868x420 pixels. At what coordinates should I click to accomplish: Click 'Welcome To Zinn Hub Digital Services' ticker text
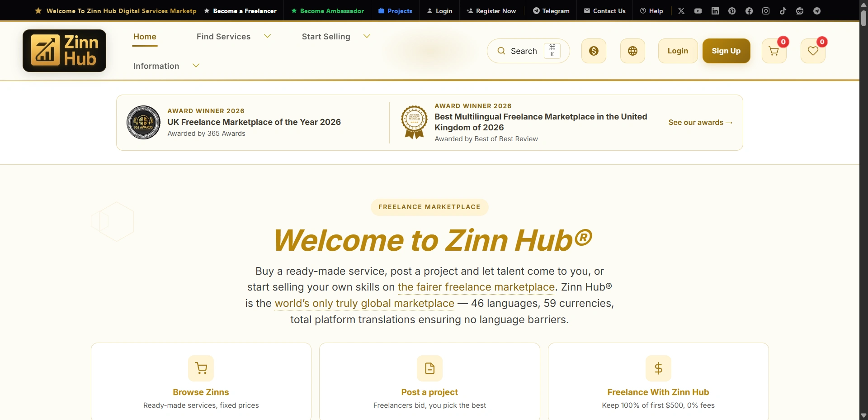click(x=121, y=11)
